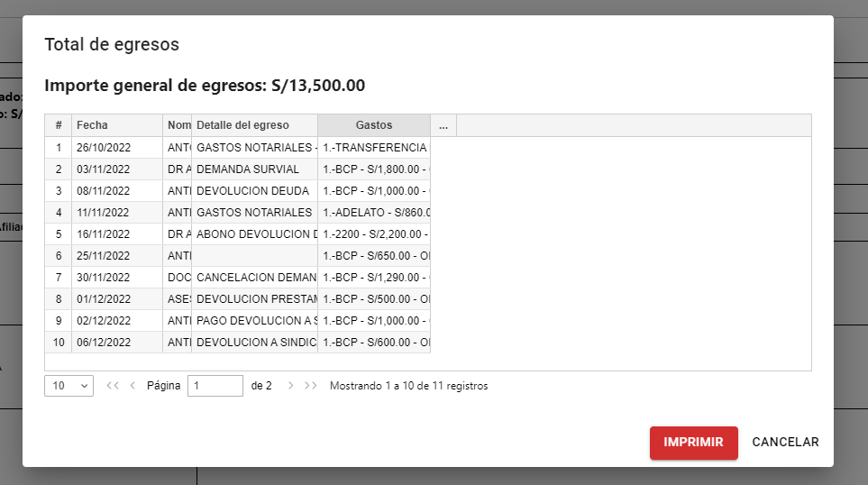Viewport: 868px width, 485px height.
Task: Click the Nom column header
Action: tap(178, 125)
